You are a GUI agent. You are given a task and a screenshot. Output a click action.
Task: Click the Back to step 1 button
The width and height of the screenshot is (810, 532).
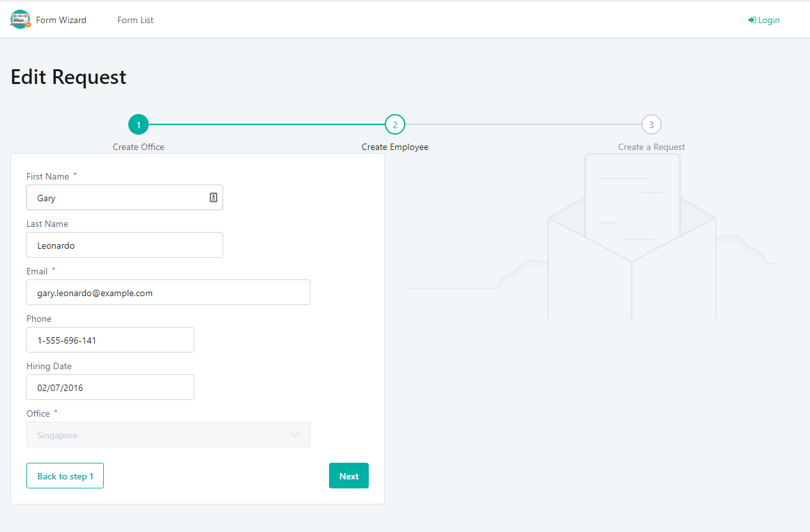(65, 476)
